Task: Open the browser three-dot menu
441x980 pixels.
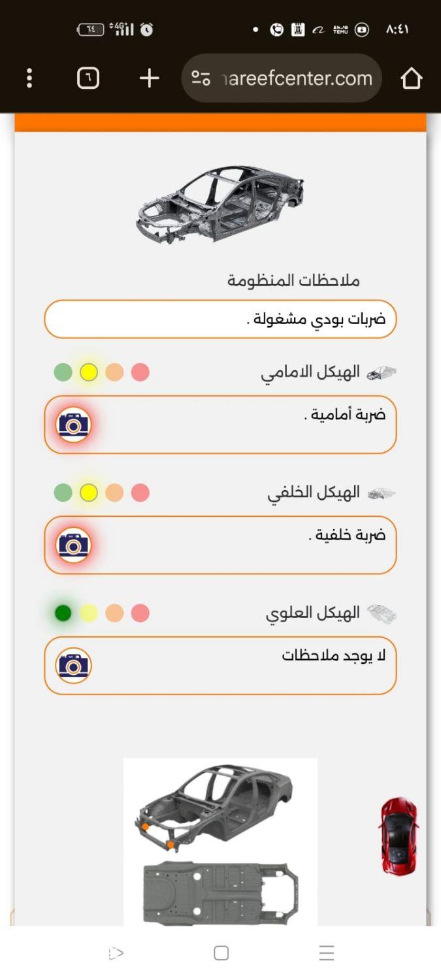Action: 29,78
